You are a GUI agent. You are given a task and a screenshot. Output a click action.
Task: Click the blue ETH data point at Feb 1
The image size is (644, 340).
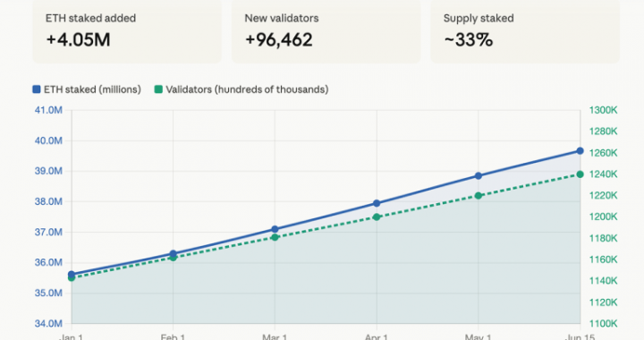[173, 254]
